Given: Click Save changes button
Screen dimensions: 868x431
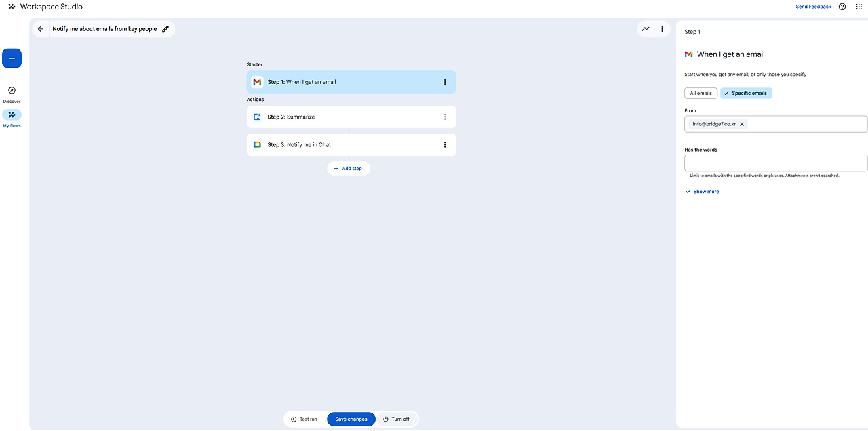Looking at the screenshot, I should [x=351, y=419].
